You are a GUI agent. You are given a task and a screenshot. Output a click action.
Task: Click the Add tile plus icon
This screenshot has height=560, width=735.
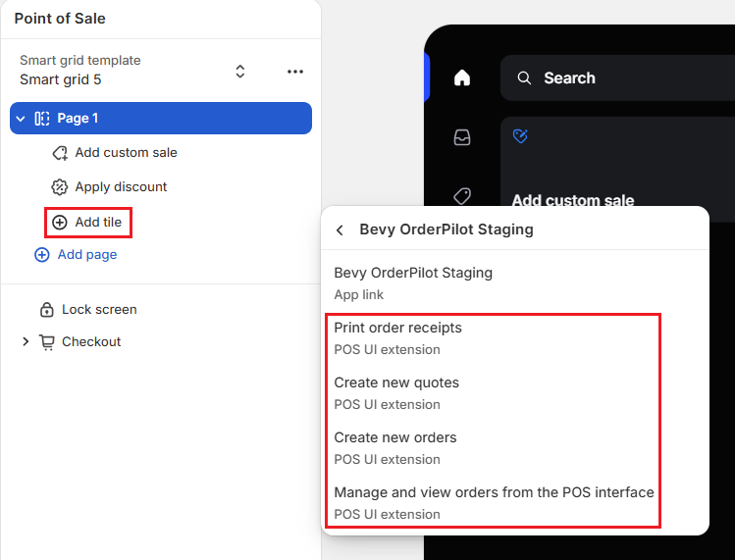[60, 222]
